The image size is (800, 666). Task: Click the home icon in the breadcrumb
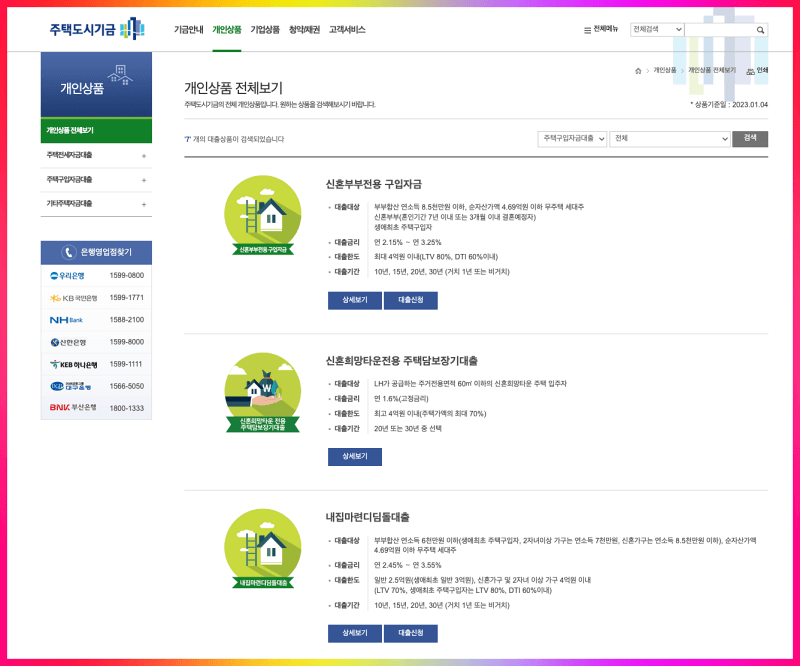click(x=636, y=70)
